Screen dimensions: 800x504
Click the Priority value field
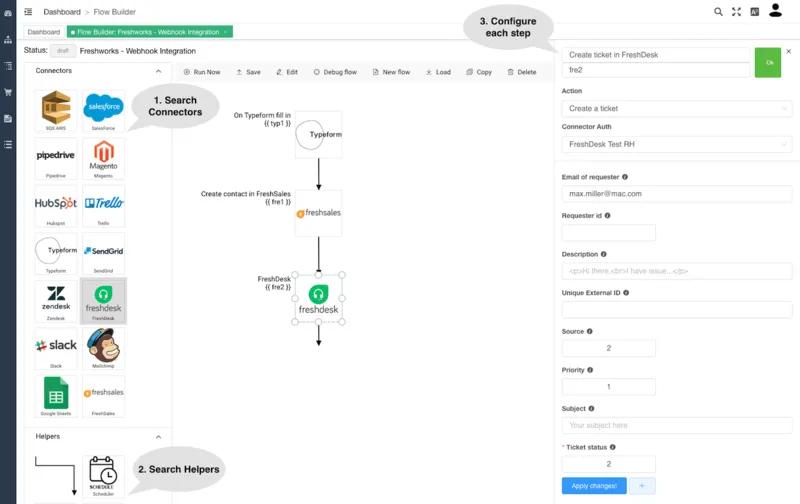coord(609,387)
